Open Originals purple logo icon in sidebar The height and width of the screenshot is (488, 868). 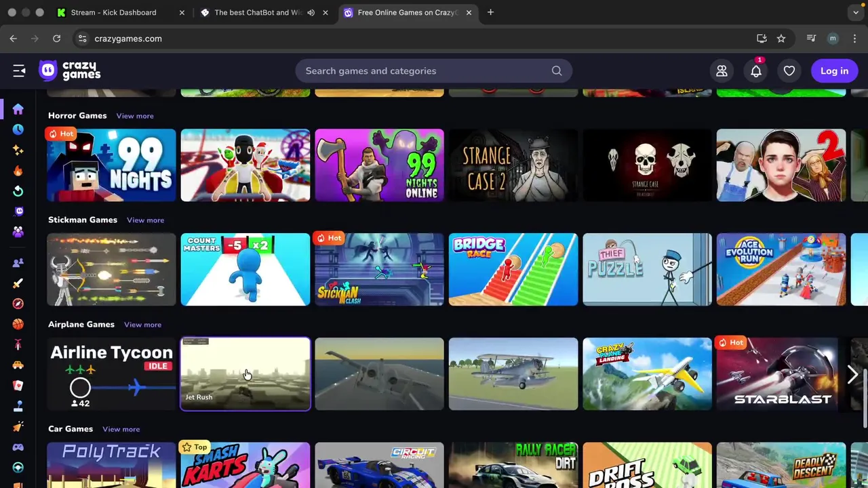[18, 211]
